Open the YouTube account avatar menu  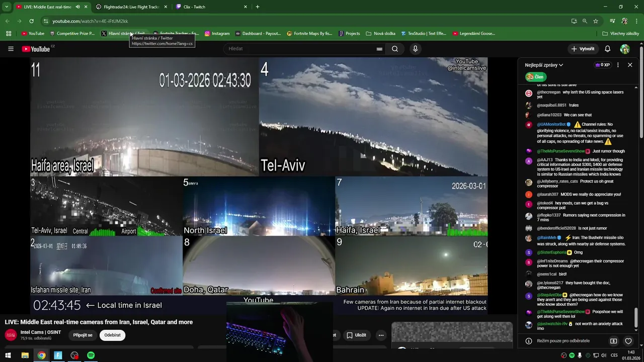click(625, 49)
